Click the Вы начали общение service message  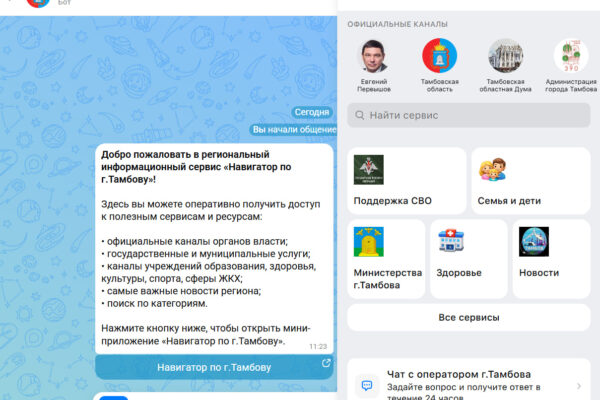pyautogui.click(x=293, y=129)
